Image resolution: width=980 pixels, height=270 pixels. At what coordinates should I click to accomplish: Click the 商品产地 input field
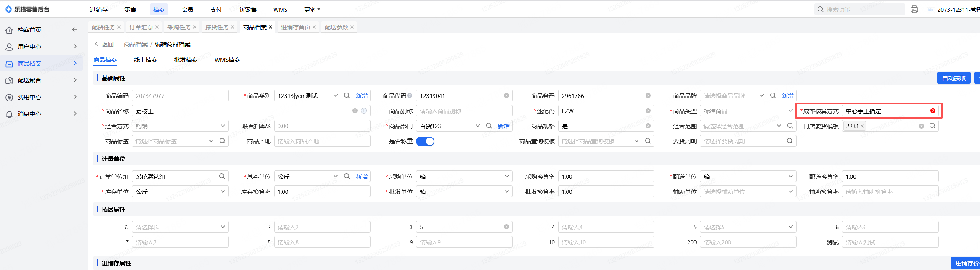point(322,141)
